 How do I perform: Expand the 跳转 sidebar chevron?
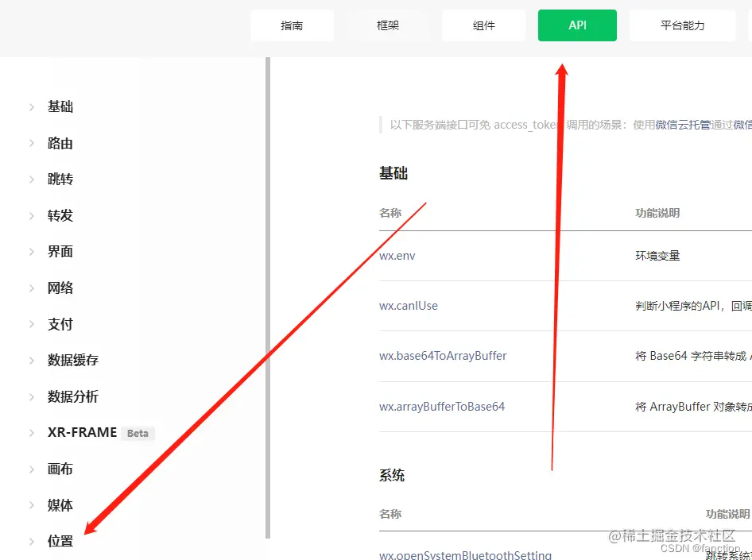coord(30,179)
